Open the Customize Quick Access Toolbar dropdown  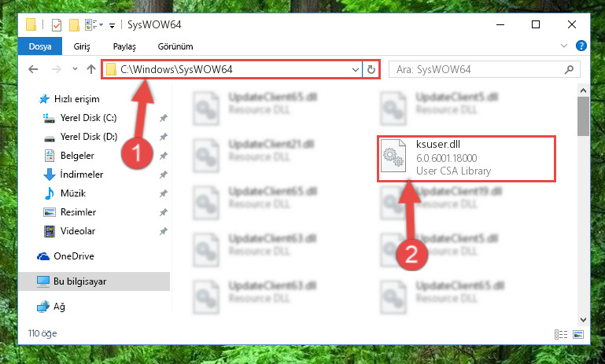point(112,26)
